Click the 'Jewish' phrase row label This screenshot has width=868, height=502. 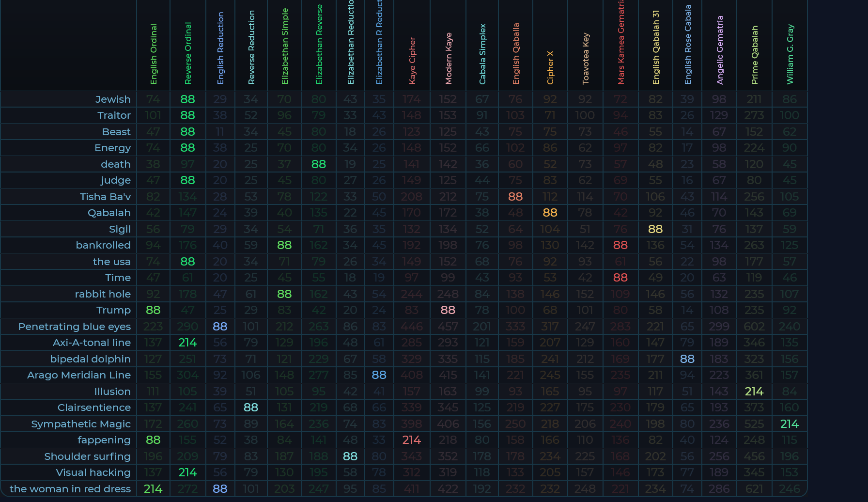(x=113, y=99)
